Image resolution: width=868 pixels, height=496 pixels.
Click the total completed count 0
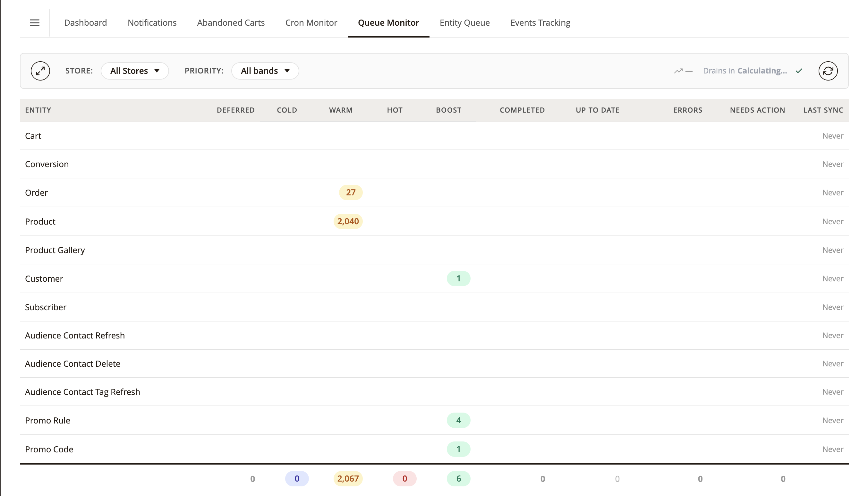(x=542, y=479)
